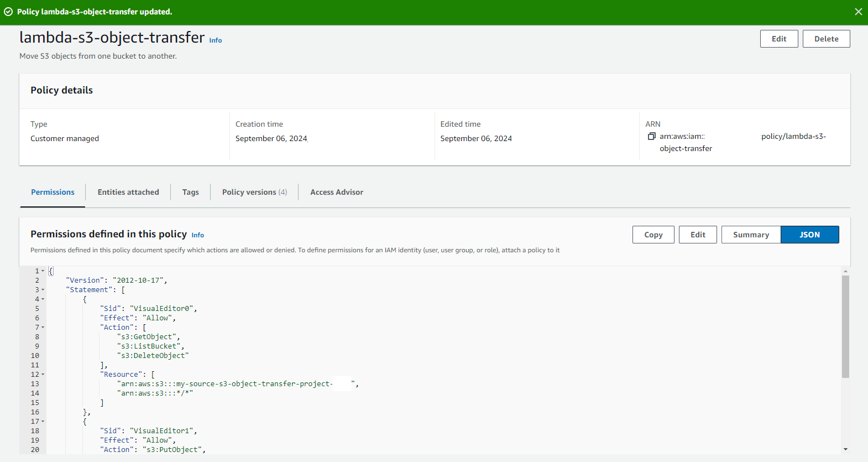
Task: Click the Edit button beside Delete
Action: [x=779, y=39]
